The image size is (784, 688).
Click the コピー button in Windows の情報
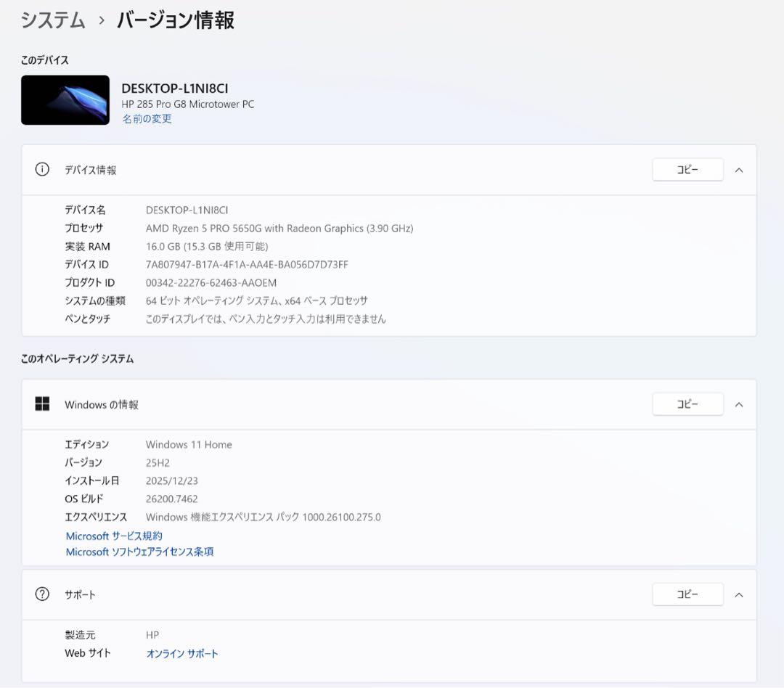(687, 404)
